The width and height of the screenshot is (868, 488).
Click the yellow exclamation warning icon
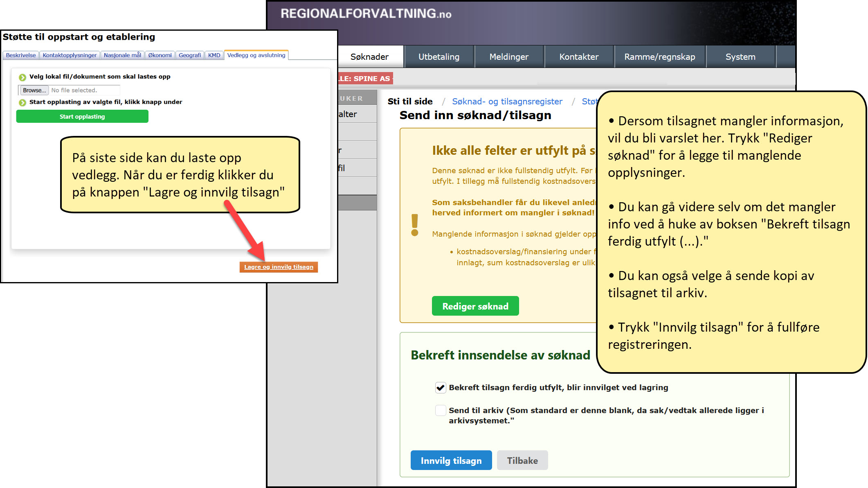click(415, 225)
